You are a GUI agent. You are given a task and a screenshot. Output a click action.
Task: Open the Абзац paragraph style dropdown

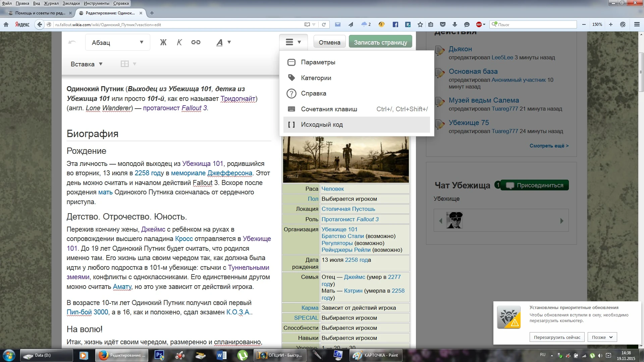(x=117, y=43)
